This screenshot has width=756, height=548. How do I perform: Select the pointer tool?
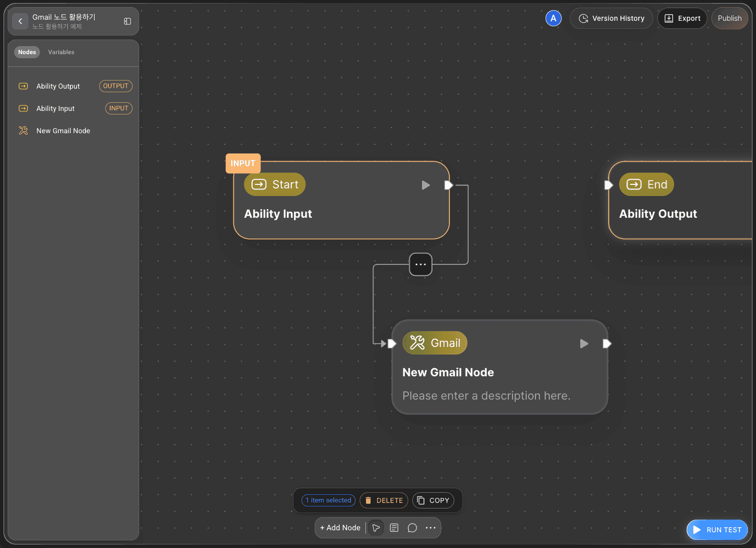tap(376, 528)
